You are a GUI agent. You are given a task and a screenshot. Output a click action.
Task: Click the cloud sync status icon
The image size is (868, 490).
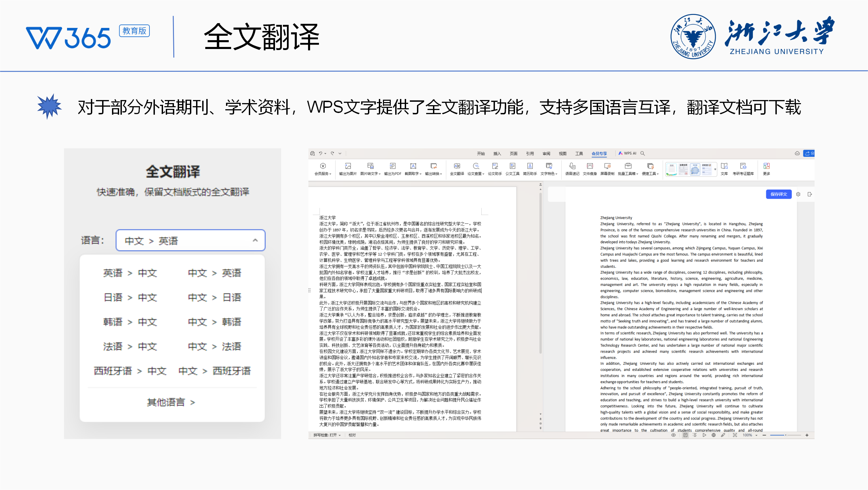point(797,153)
